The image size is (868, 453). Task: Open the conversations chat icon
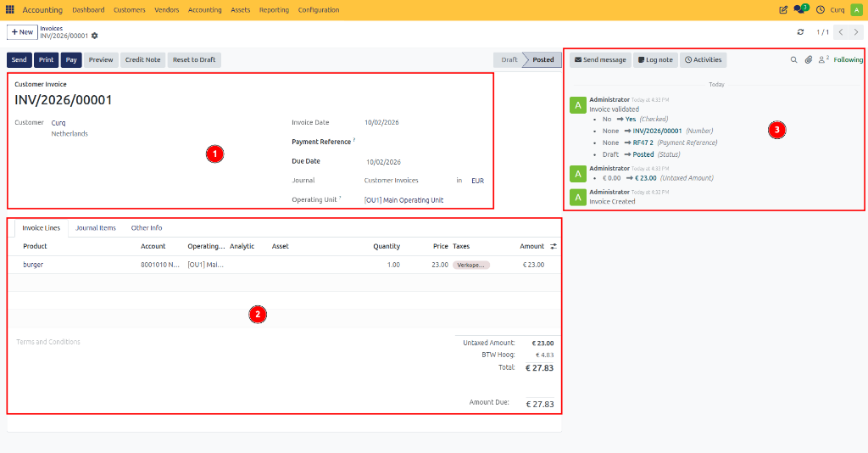click(800, 9)
